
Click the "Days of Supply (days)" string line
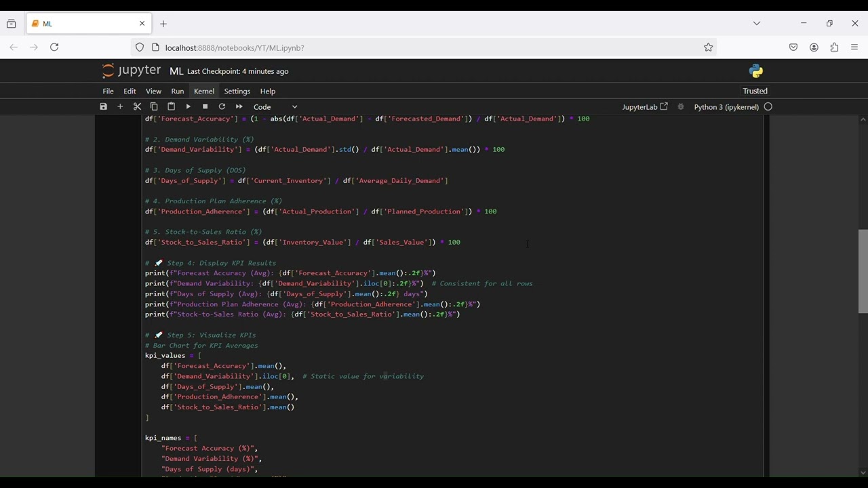(x=210, y=470)
